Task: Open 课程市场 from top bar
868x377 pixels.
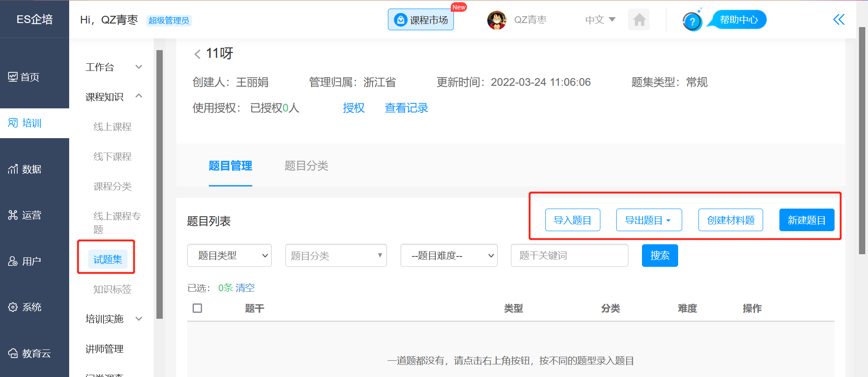Action: click(x=421, y=20)
